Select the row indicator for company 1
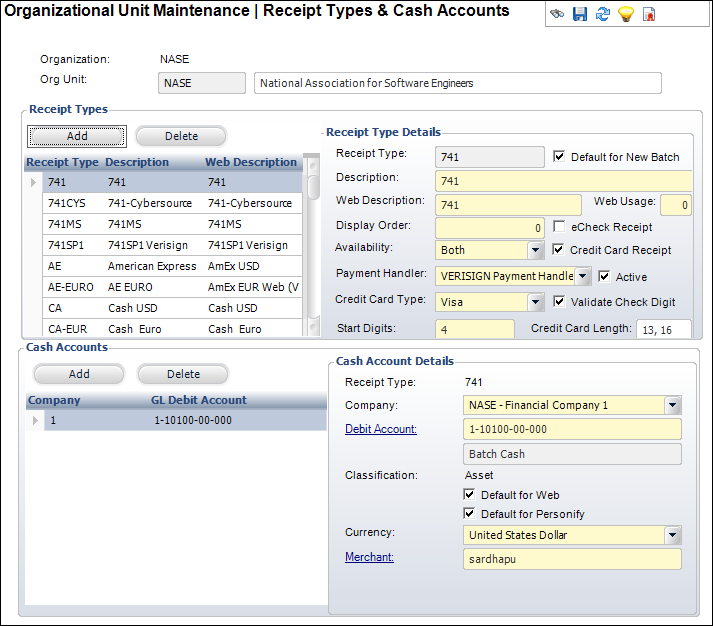Screen dimensions: 713x626 [x=37, y=420]
